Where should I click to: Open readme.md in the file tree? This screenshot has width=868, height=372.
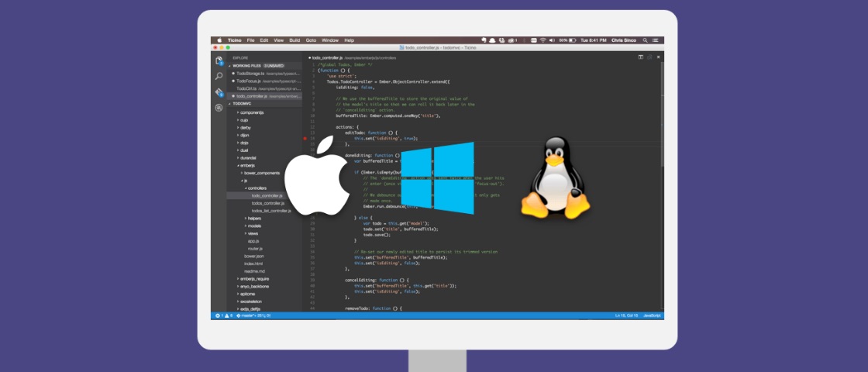255,271
